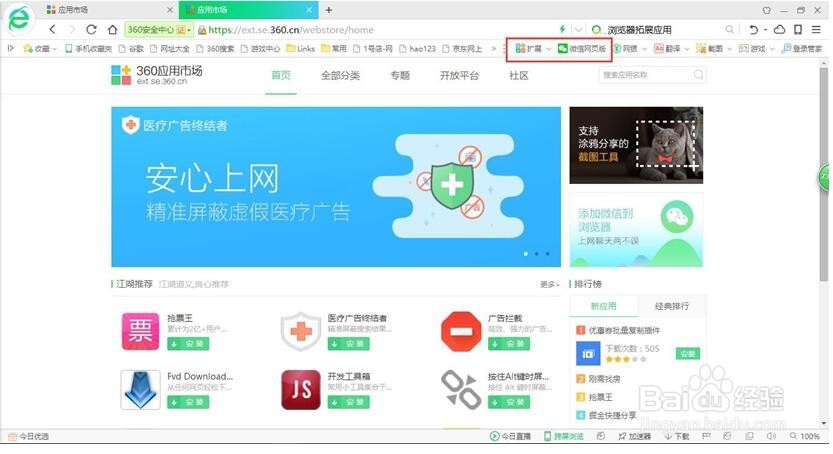Click the 360 browser logo icon

(19, 19)
